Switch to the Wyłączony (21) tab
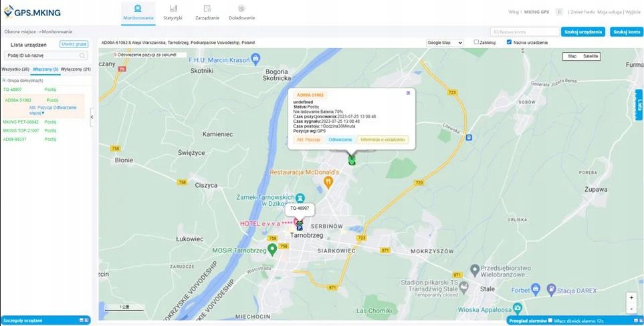Image resolution: width=644 pixels, height=326 pixels. tap(76, 69)
